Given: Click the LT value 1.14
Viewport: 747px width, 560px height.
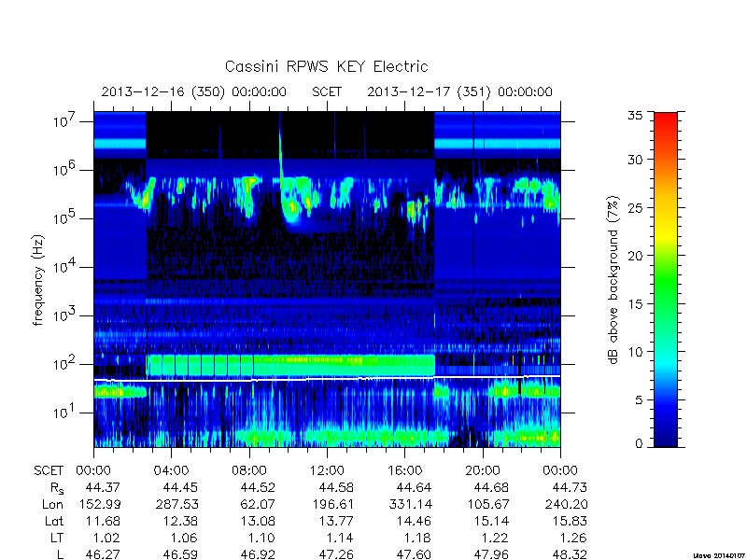Looking at the screenshot, I should [340, 538].
